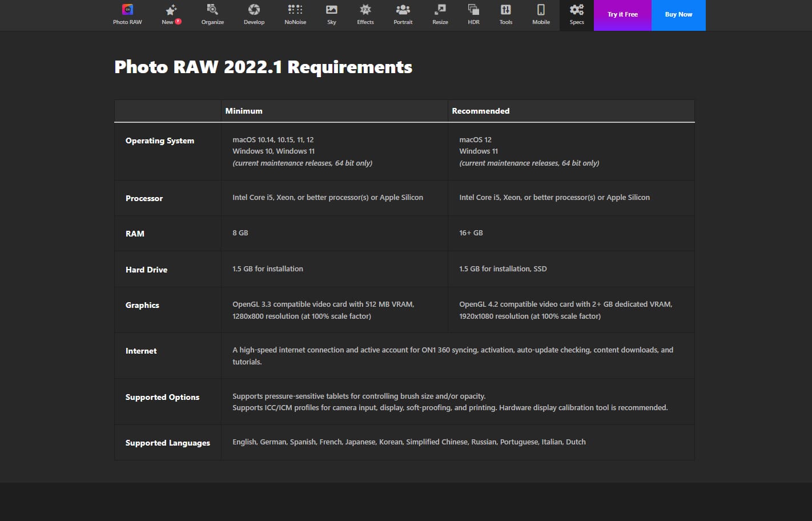Select the 1280x800 resolution line
The height and width of the screenshot is (521, 812).
(302, 316)
